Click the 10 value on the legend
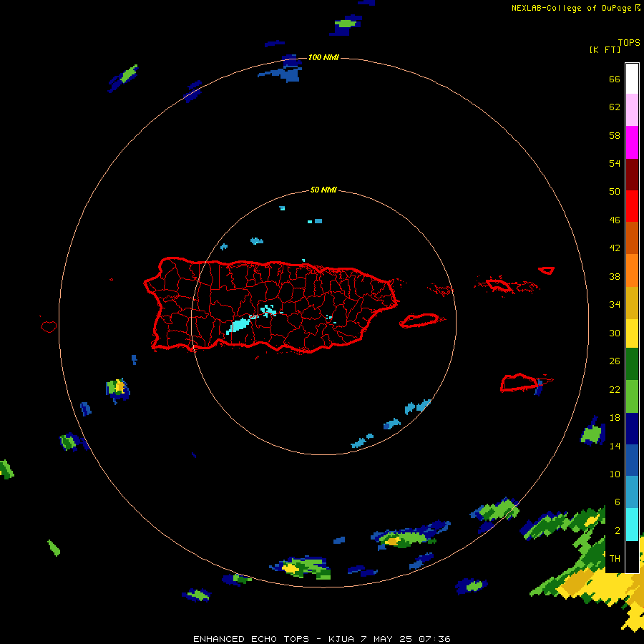 click(x=615, y=474)
